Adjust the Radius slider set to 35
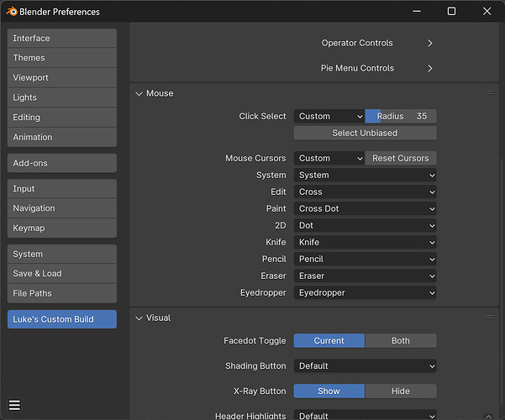Image resolution: width=505 pixels, height=420 pixels. (x=401, y=116)
